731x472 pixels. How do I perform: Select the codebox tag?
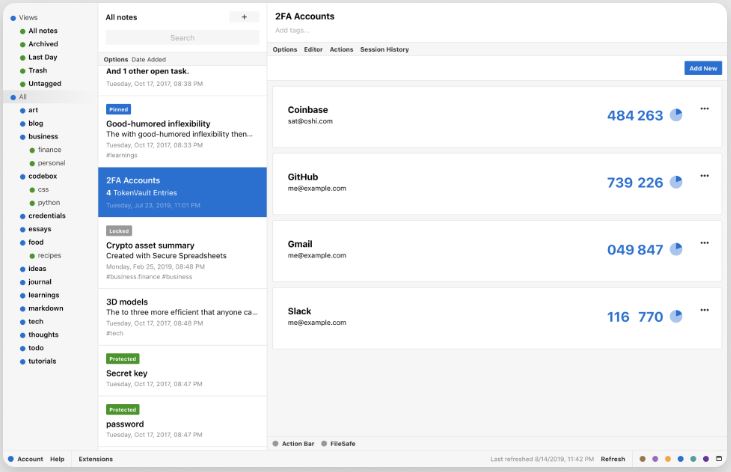coord(42,176)
